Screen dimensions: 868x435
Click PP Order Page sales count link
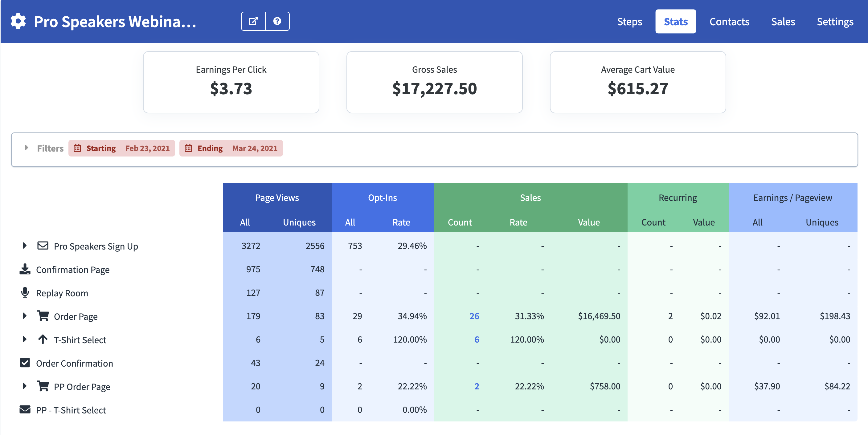tap(477, 386)
